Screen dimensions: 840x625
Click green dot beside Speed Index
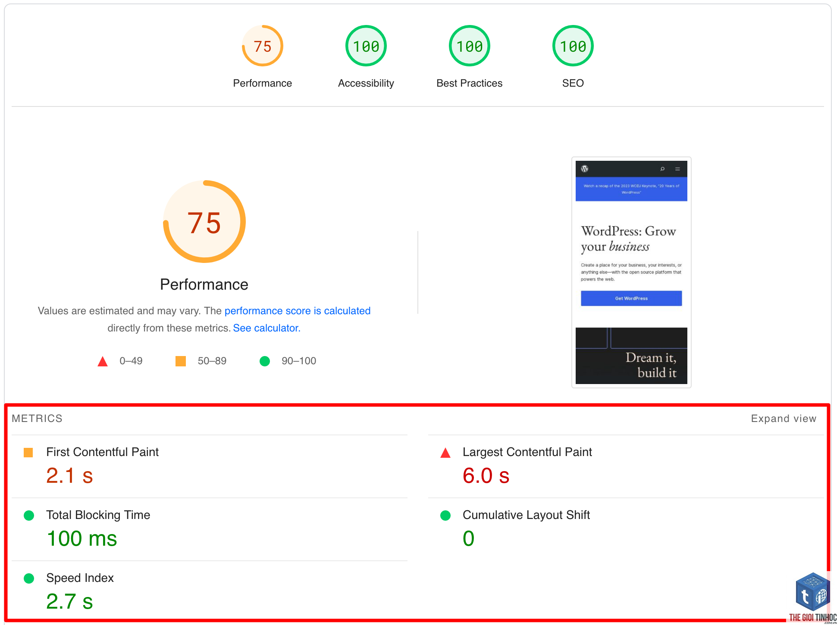coord(29,578)
